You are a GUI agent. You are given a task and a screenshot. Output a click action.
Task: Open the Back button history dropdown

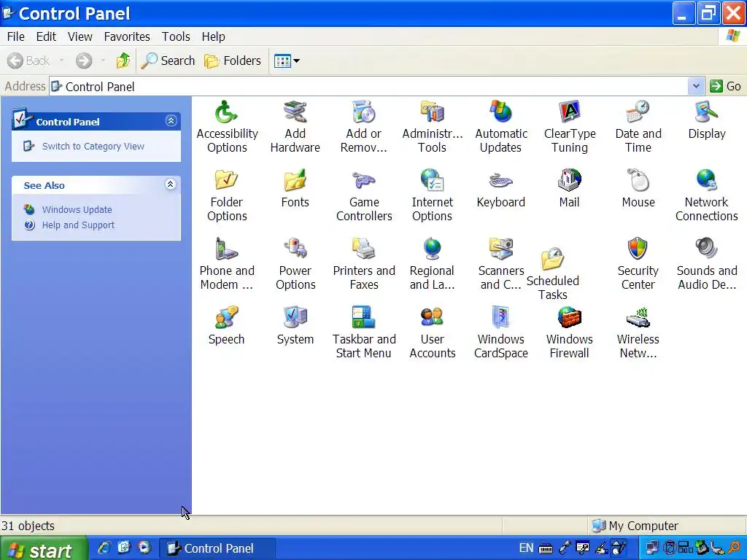point(61,61)
